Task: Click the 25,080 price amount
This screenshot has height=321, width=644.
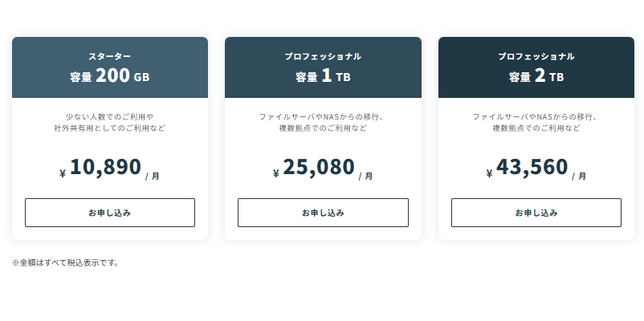Action: click(x=319, y=167)
